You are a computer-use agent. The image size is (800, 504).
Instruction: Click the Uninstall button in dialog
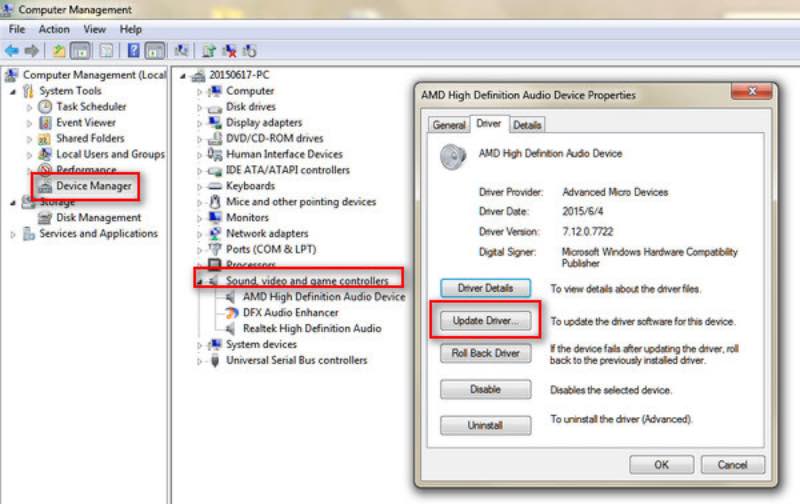pos(485,425)
